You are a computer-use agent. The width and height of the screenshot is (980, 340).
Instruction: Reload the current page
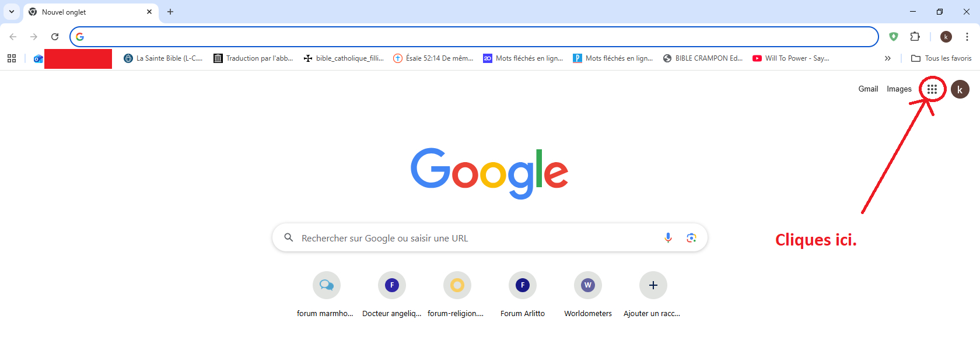[x=55, y=37]
